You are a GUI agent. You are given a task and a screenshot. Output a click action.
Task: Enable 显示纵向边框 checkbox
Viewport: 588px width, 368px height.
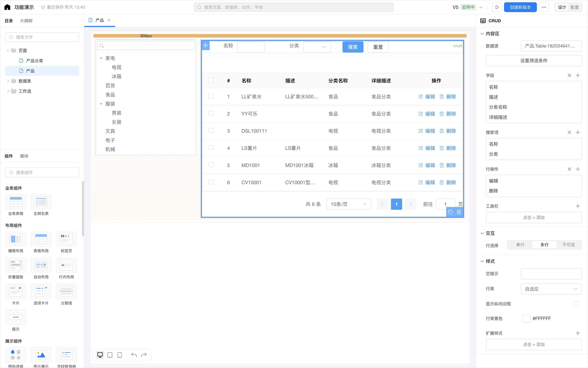[x=576, y=304]
